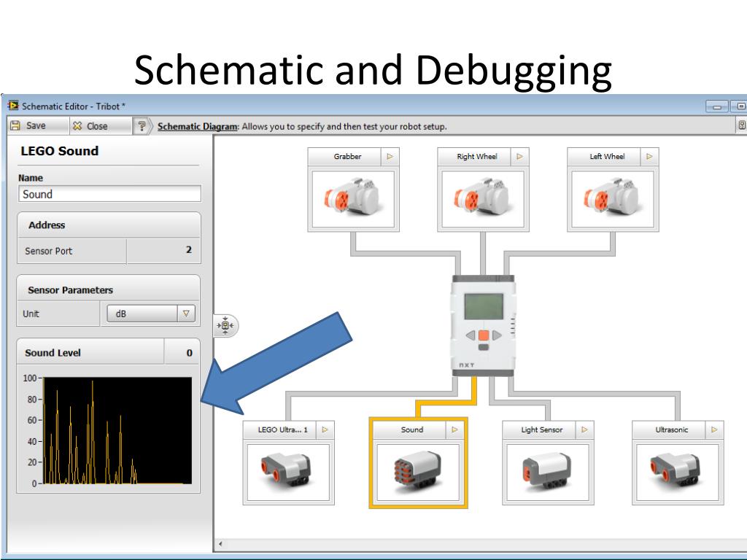747x560 pixels.
Task: Expand the Grabber block arrow
Action: pos(390,156)
